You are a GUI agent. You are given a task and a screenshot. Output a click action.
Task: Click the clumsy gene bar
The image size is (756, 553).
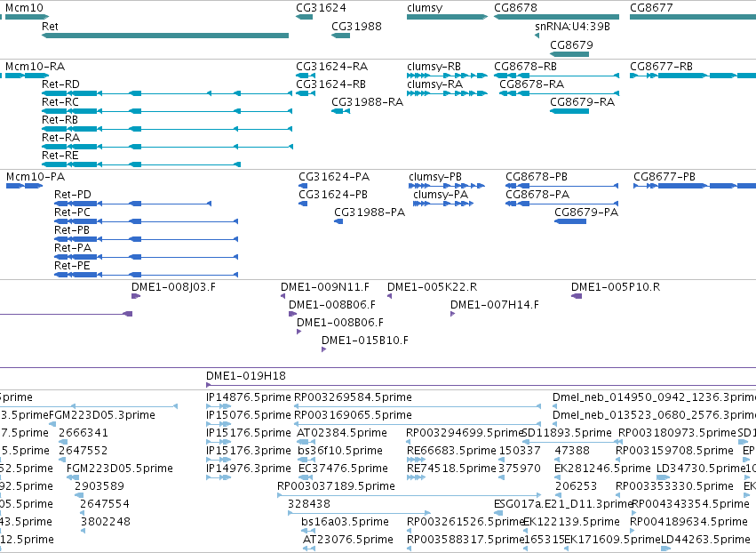(447, 17)
